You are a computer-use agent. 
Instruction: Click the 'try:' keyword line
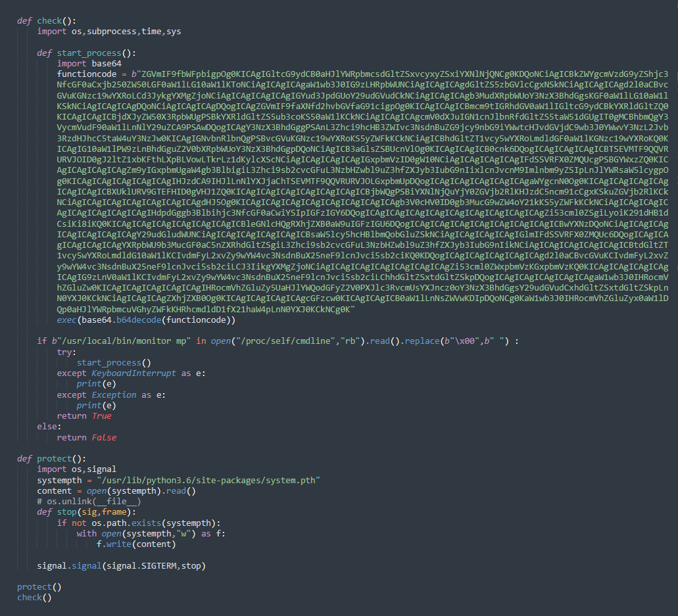coord(66,352)
